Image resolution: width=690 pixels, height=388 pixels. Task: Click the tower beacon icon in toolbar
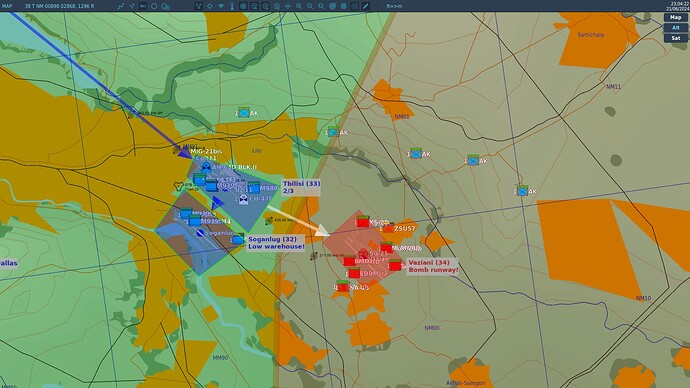[x=232, y=6]
